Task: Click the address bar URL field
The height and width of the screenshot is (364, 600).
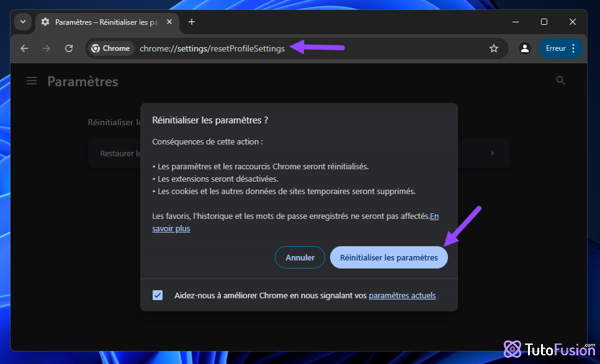Action: 297,48
